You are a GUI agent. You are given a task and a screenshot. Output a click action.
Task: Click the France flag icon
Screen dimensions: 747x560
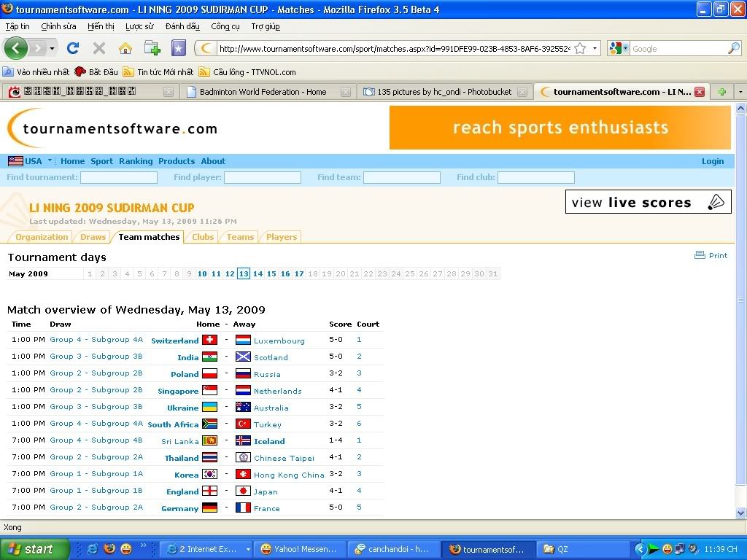(243, 507)
